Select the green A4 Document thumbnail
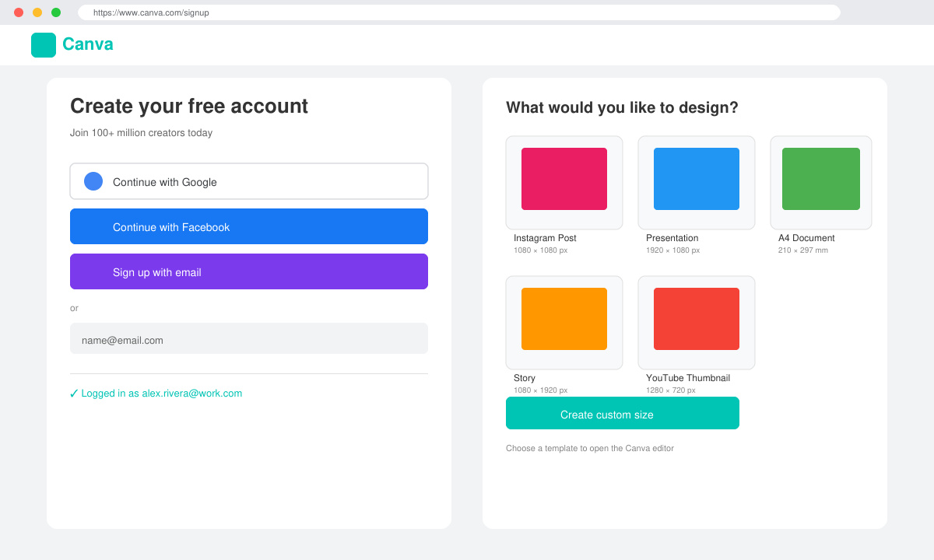 pyautogui.click(x=821, y=179)
